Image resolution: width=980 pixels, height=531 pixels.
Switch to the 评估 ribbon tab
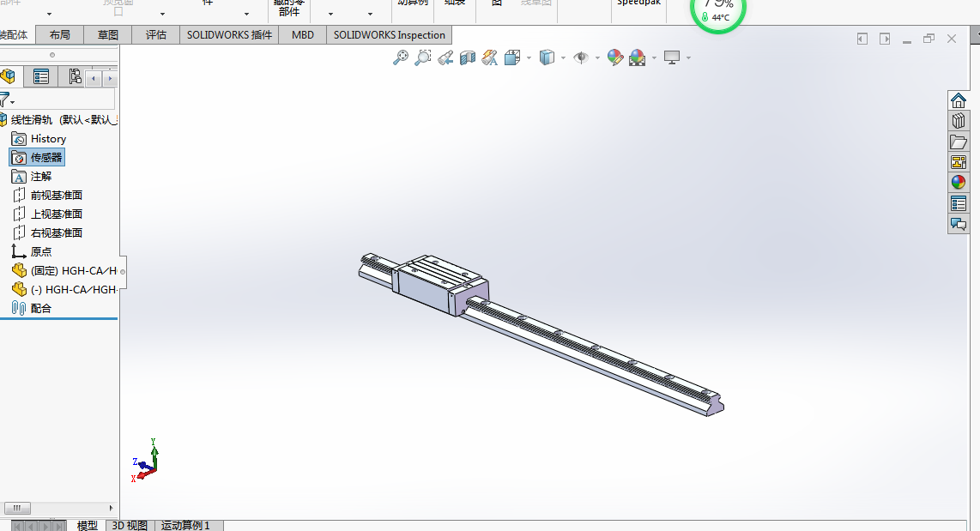(x=155, y=35)
